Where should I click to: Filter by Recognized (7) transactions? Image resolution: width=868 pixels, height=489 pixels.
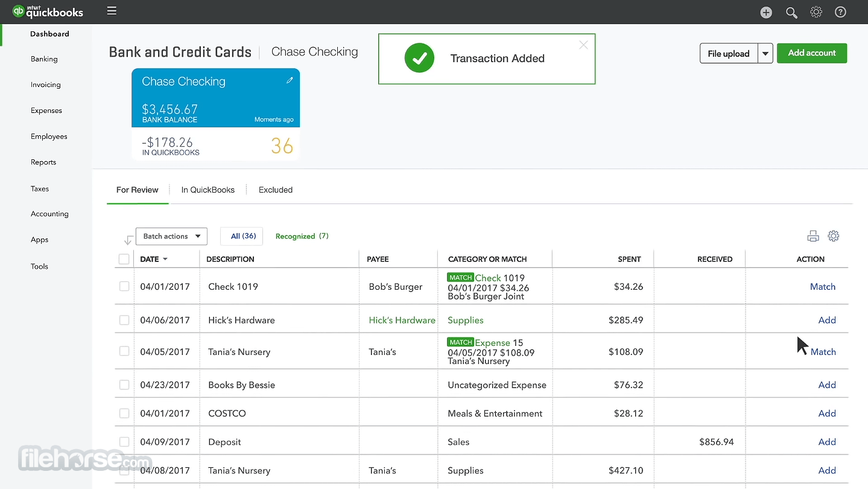click(x=302, y=236)
